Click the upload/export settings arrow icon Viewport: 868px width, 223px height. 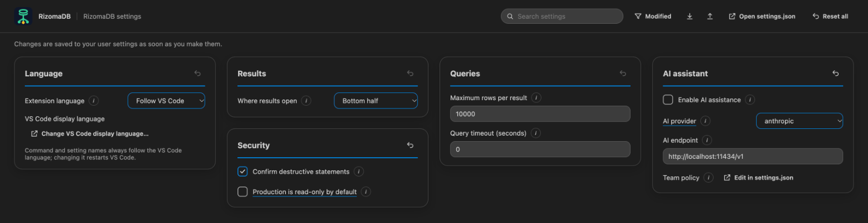tap(710, 17)
